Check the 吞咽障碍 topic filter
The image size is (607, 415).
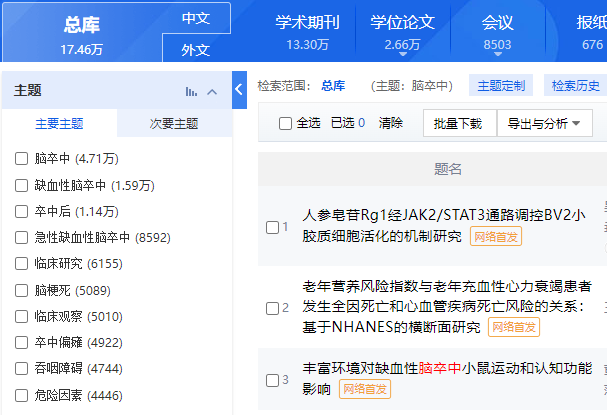click(21, 368)
